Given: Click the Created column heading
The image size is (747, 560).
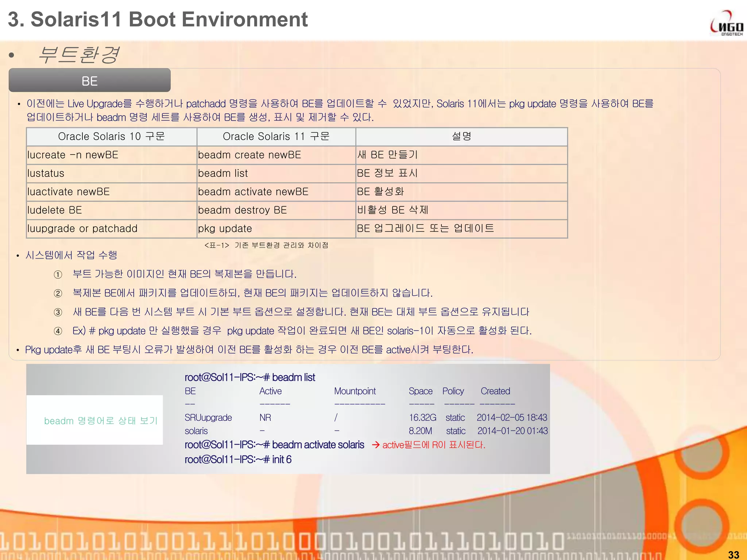Looking at the screenshot, I should pos(495,391).
